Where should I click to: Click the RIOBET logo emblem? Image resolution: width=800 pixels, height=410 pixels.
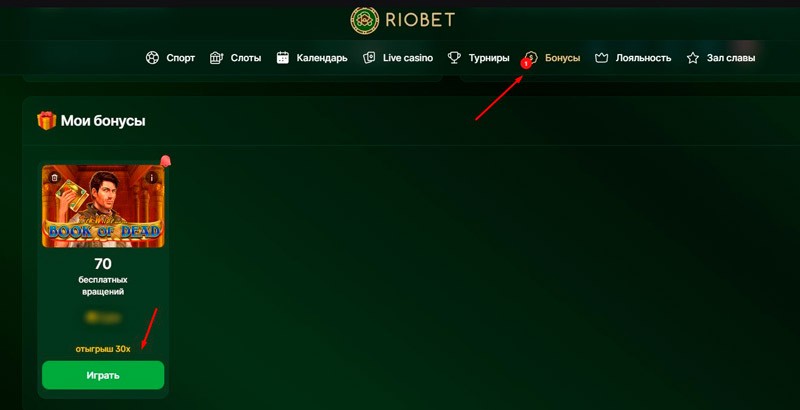click(365, 20)
